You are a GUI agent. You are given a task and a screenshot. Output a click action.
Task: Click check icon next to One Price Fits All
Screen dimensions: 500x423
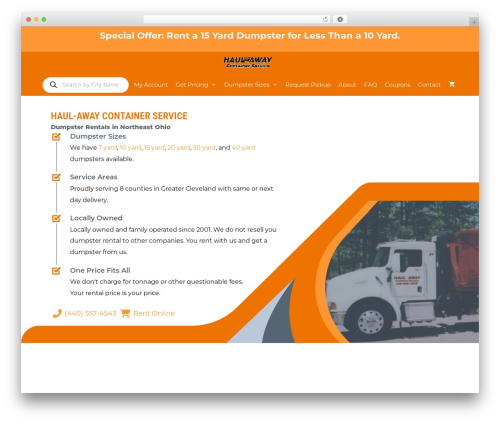point(56,271)
